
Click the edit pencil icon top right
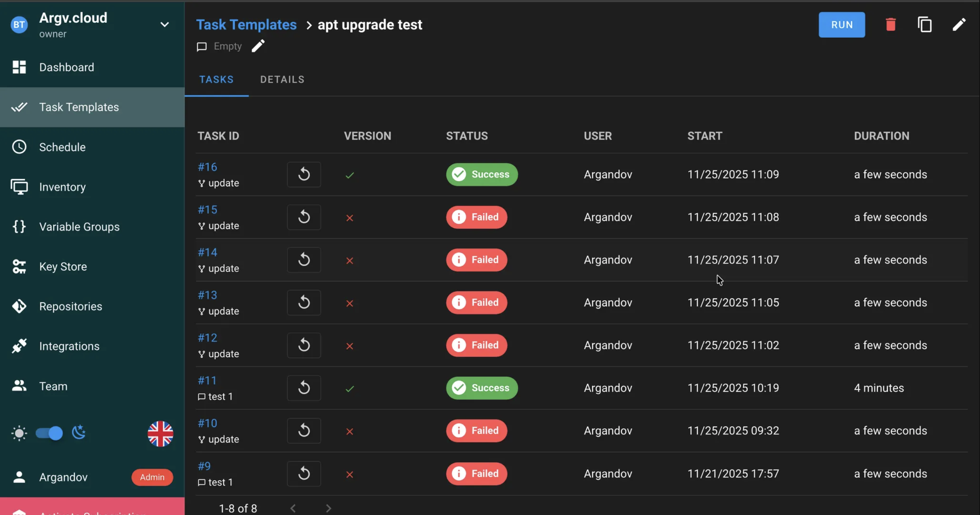point(959,25)
